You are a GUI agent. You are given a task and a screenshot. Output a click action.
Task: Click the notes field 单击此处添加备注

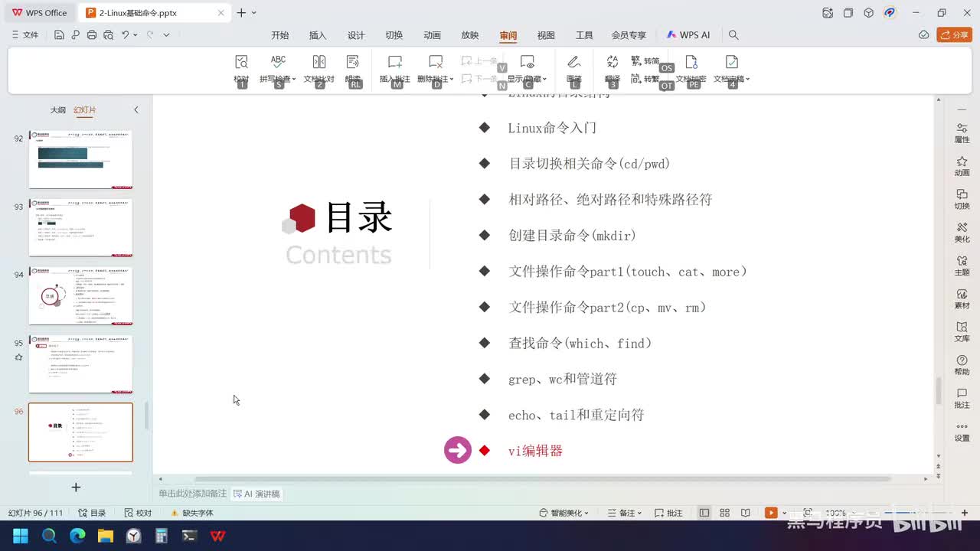tap(192, 494)
